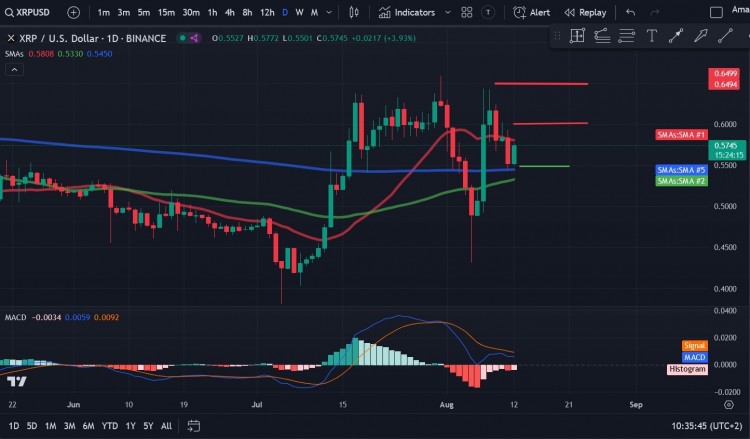Viewport: 750px width, 439px height.
Task: Expand the timeframe interval dropdown
Action: point(329,12)
